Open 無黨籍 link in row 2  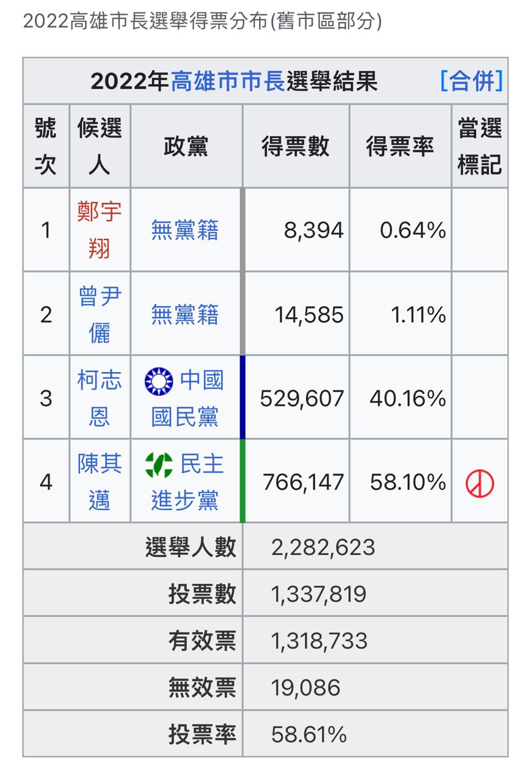[184, 315]
